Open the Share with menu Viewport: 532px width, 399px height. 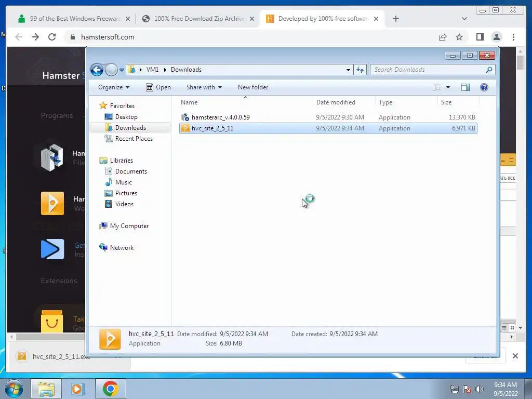click(x=204, y=87)
